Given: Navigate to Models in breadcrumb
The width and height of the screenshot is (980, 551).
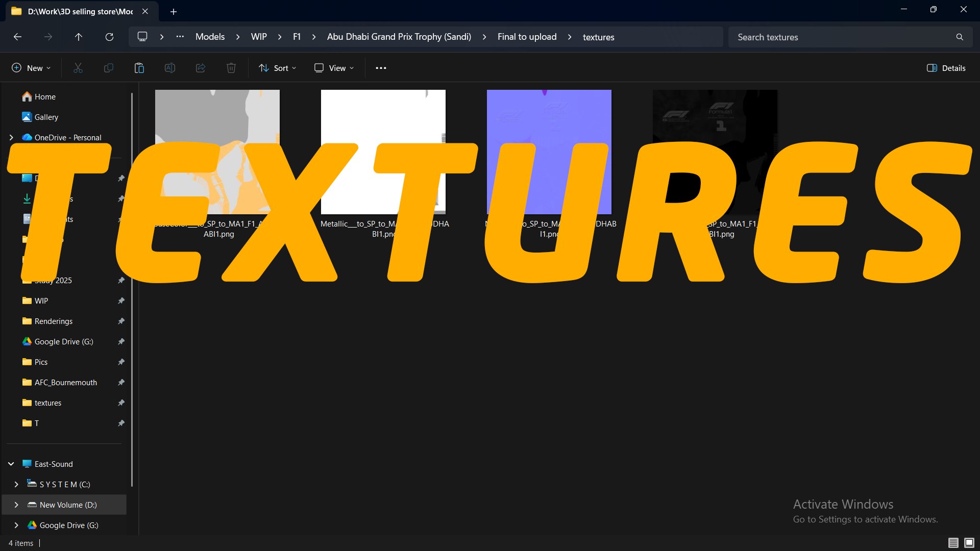Looking at the screenshot, I should [x=210, y=37].
